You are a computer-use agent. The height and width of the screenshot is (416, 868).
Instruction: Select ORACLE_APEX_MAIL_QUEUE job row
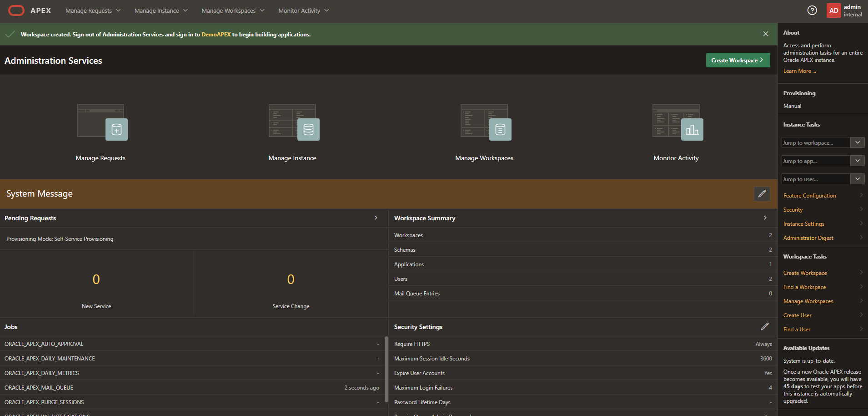pos(192,387)
